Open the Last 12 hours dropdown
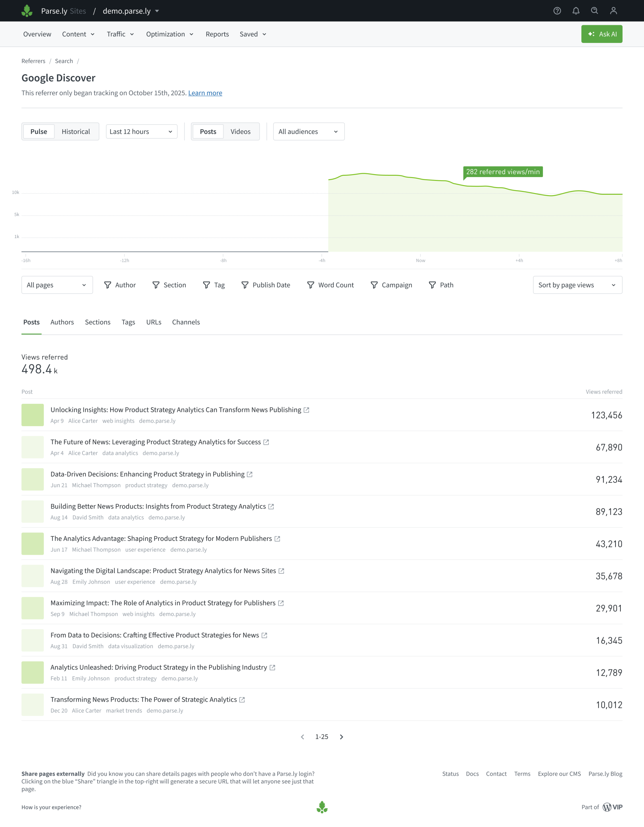The width and height of the screenshot is (644, 827). coord(141,131)
